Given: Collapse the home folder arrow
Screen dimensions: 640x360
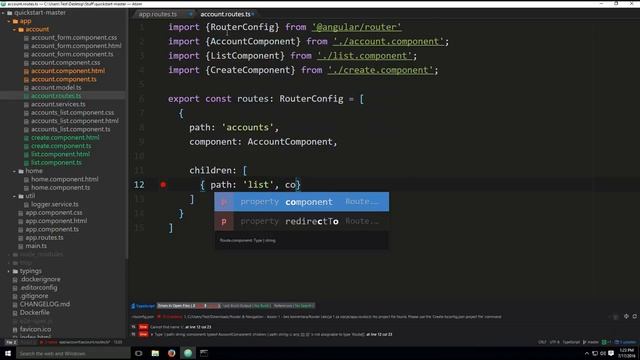Looking at the screenshot, I should tap(14, 171).
